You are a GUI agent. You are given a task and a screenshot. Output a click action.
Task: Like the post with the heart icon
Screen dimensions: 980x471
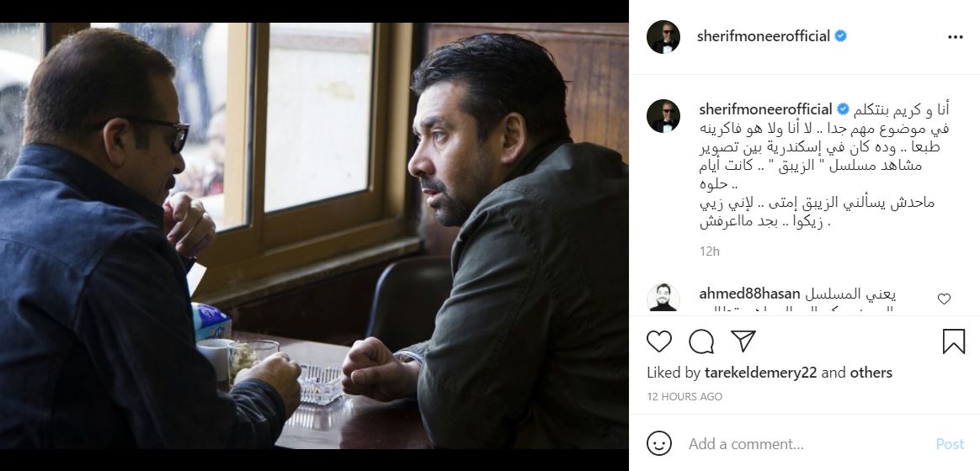(659, 341)
